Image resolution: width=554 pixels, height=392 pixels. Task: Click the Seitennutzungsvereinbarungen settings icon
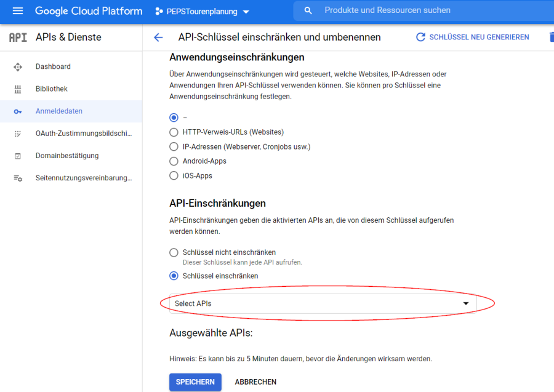click(18, 178)
